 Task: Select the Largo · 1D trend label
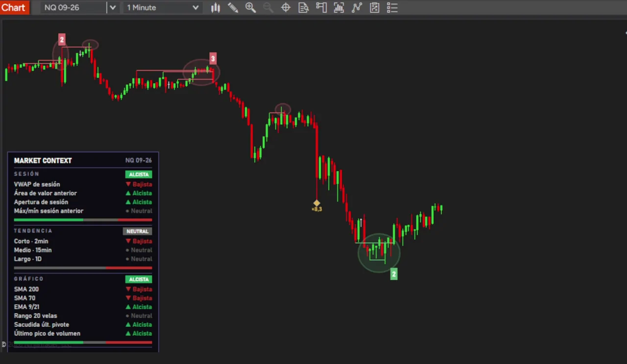(28, 259)
